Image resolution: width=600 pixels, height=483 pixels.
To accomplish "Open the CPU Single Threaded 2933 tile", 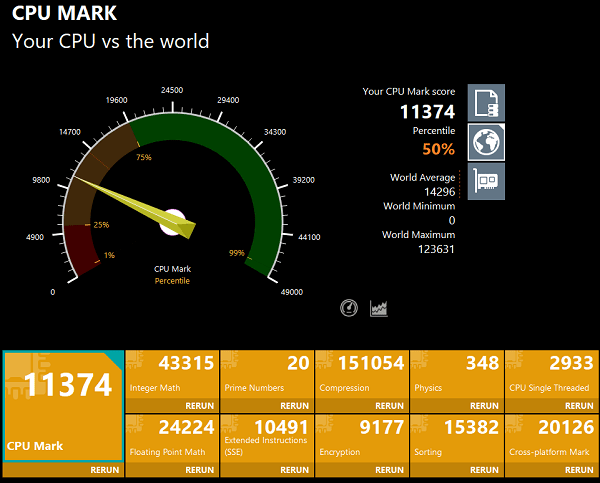I will pyautogui.click(x=552, y=374).
